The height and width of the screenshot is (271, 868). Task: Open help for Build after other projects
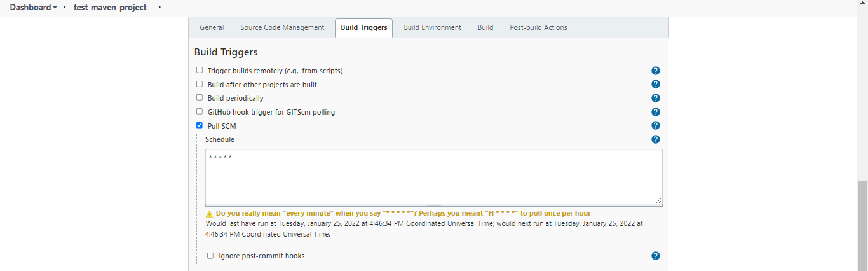coord(656,84)
